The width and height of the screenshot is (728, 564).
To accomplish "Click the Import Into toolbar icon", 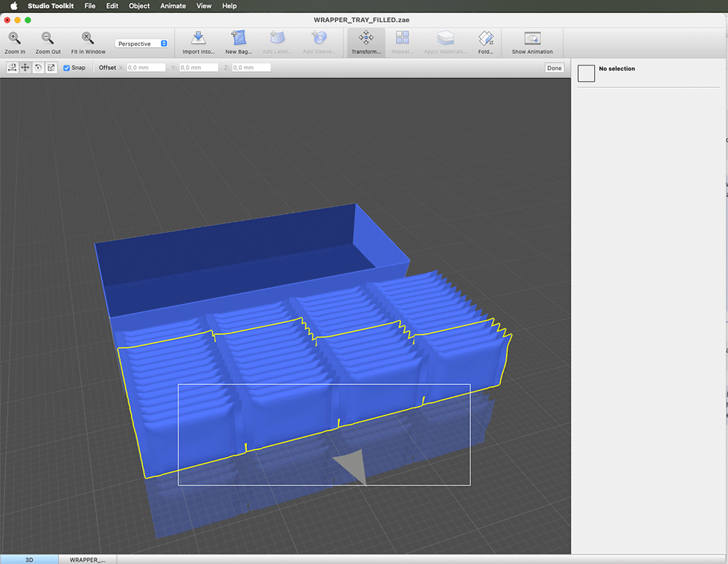I will tap(198, 39).
